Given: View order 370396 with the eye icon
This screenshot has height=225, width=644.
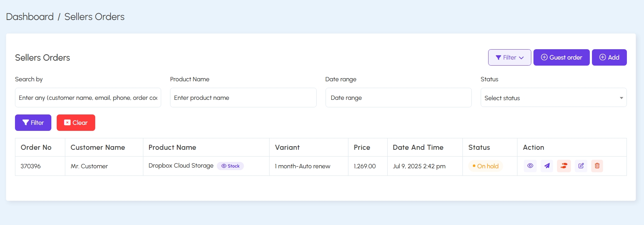Looking at the screenshot, I should click(x=530, y=166).
